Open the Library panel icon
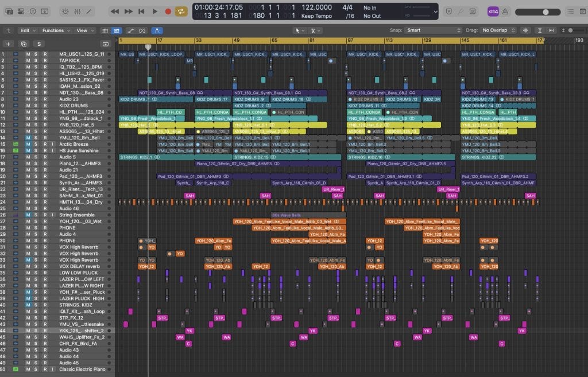Image resolution: width=588 pixels, height=377 pixels. coord(8,11)
